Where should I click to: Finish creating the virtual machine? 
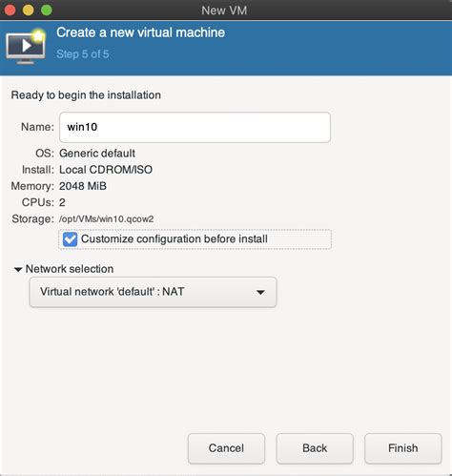403,448
